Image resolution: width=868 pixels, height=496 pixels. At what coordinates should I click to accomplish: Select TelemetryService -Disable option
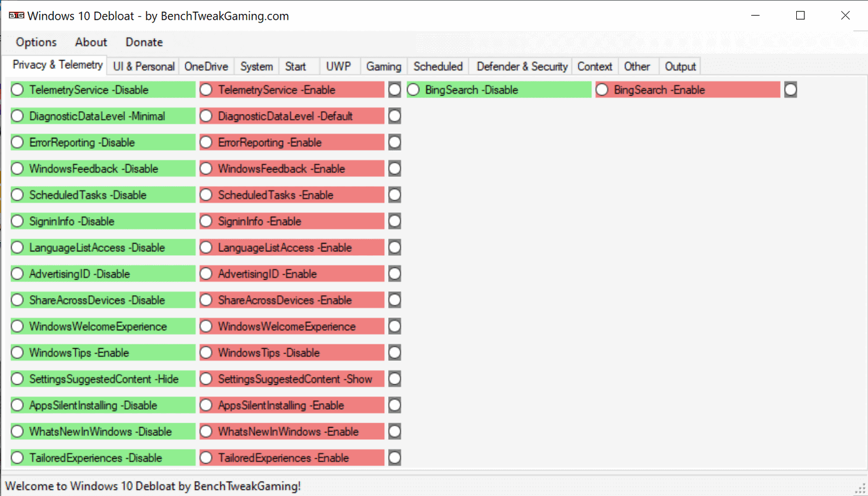[17, 90]
